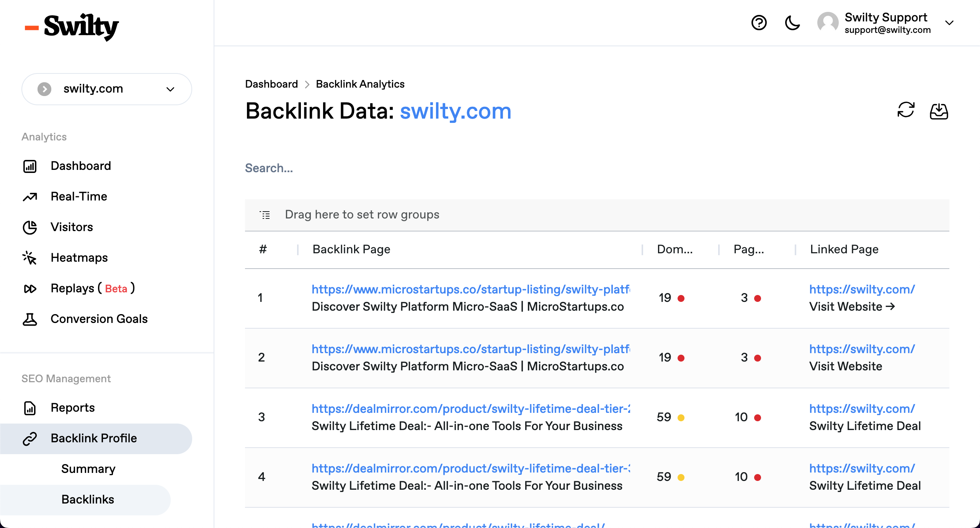The image size is (980, 528).
Task: Open row 3 linked page https://swilty.com/
Action: point(862,409)
